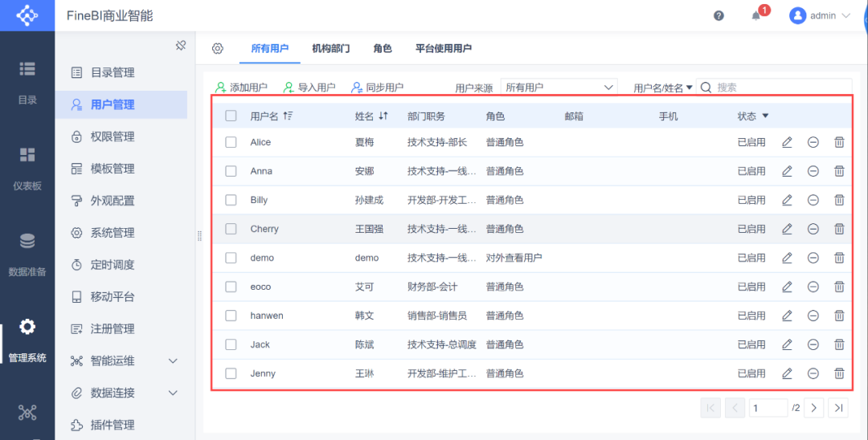
Task: Sort by 姓名 column sort icon
Action: (383, 116)
